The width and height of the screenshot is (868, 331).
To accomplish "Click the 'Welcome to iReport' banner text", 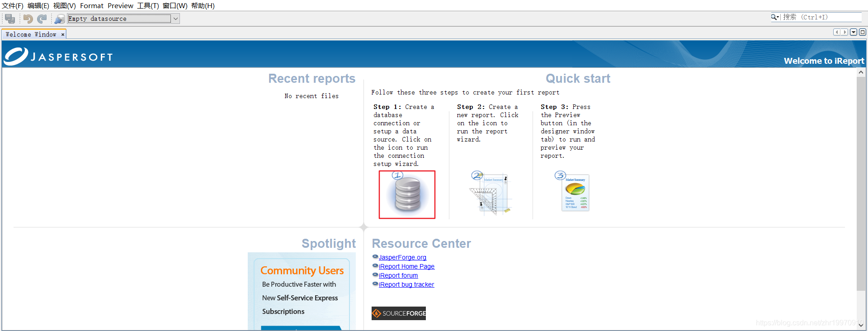I will point(824,61).
